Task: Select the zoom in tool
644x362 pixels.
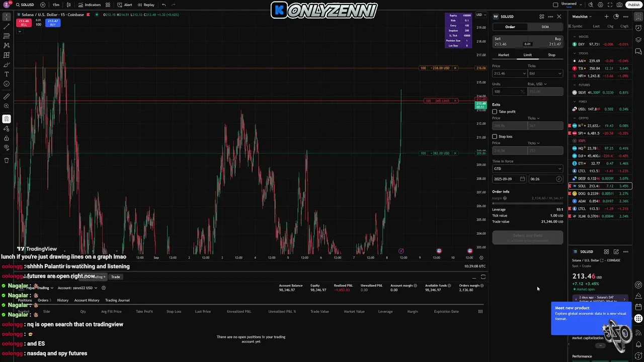Action: (x=7, y=106)
